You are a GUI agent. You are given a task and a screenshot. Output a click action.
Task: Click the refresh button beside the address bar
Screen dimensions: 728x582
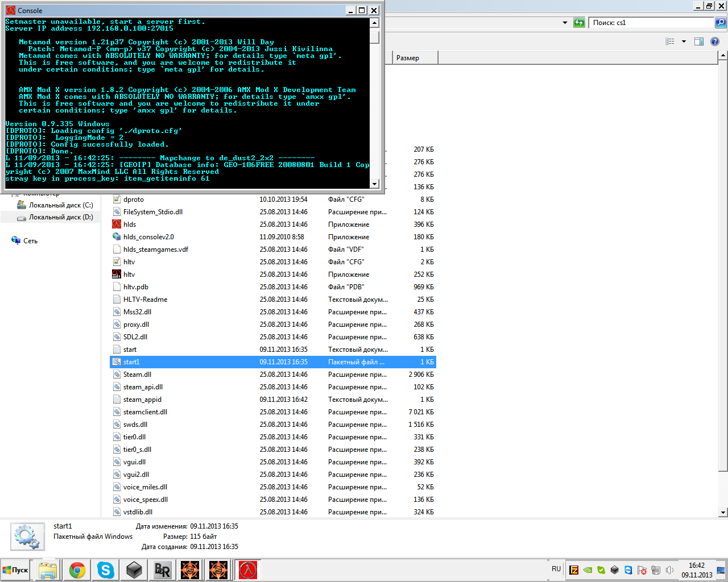tap(579, 23)
